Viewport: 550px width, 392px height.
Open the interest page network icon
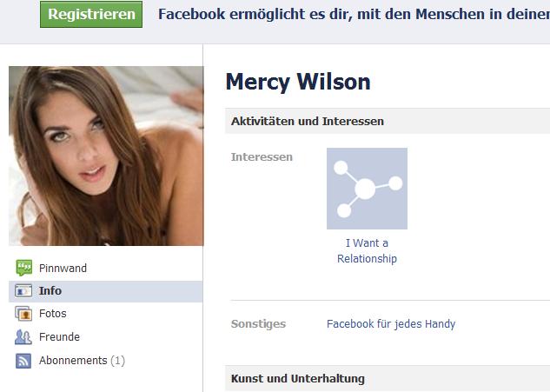367,189
